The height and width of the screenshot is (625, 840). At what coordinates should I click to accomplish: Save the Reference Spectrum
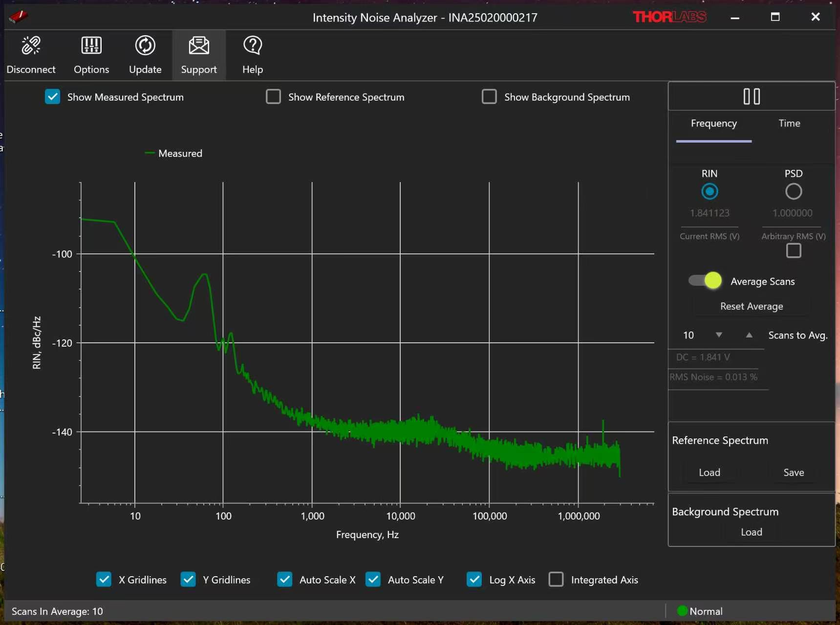click(x=794, y=472)
